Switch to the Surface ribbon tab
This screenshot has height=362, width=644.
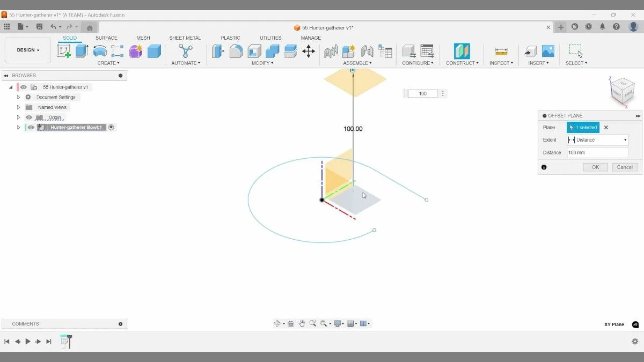(106, 38)
